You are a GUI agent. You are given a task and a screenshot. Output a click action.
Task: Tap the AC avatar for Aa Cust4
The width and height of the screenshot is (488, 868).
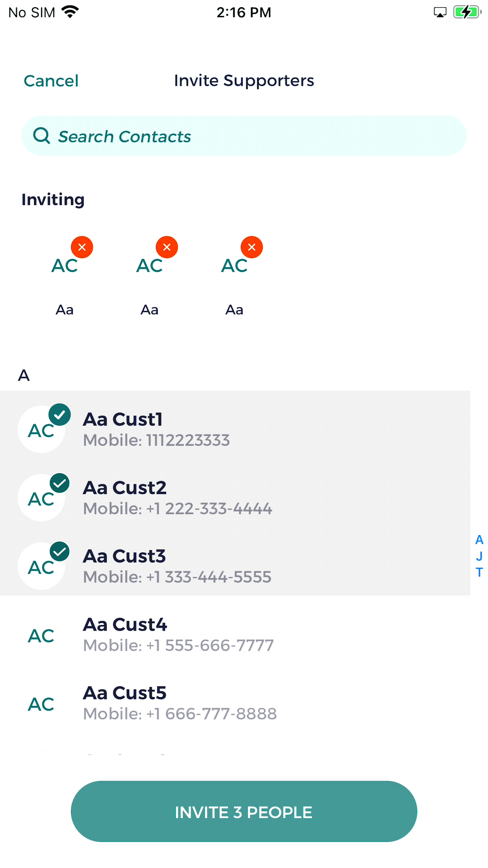[x=41, y=636]
